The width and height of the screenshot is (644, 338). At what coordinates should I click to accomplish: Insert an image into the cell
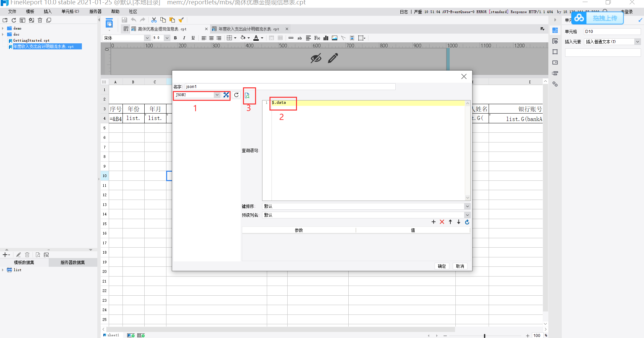[335, 38]
